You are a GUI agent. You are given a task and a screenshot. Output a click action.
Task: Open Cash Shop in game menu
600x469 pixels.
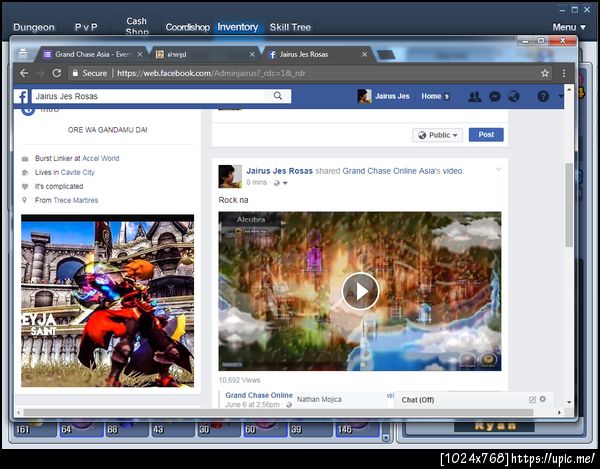tap(137, 26)
